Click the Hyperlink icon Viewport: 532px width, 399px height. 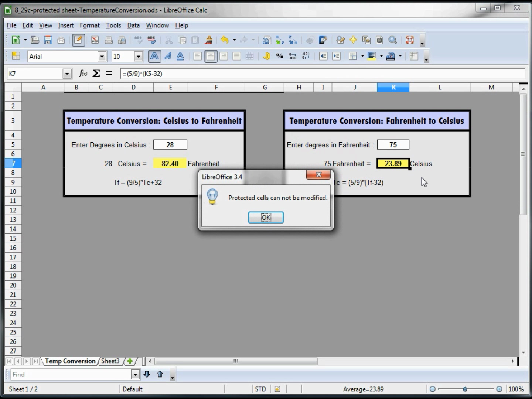pos(267,40)
